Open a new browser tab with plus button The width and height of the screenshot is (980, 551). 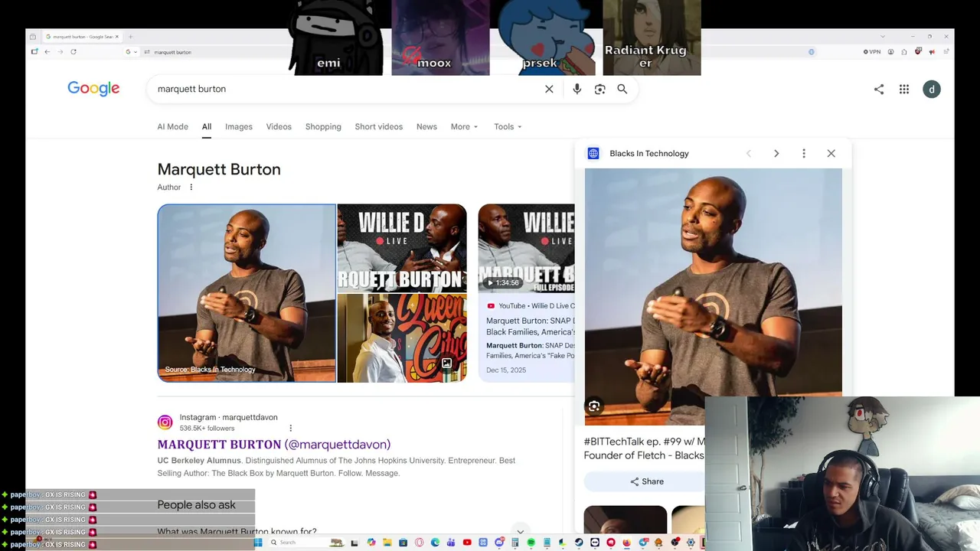click(131, 37)
